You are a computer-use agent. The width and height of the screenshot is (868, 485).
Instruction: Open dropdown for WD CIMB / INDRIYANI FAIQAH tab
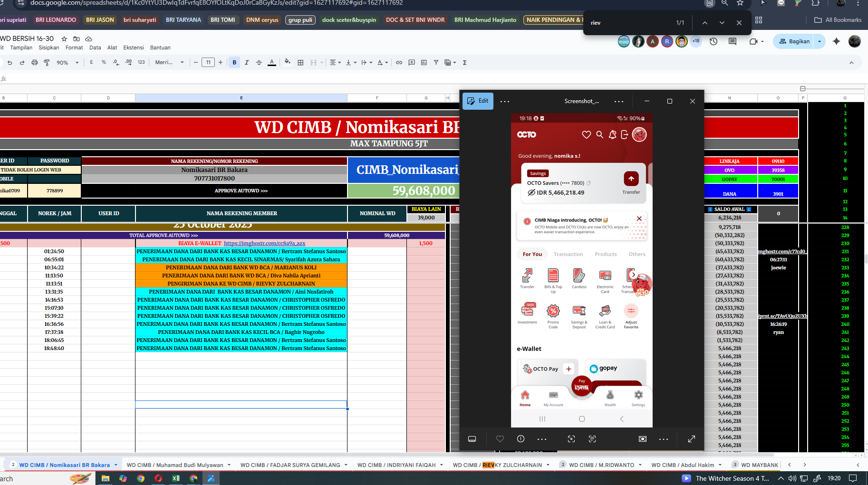[x=442, y=465]
